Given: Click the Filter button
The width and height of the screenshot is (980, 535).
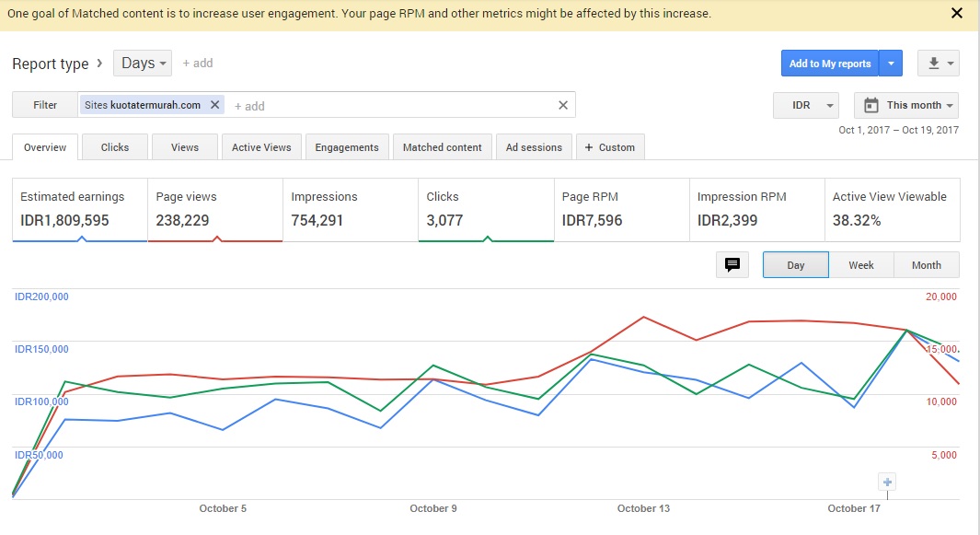Looking at the screenshot, I should [x=45, y=105].
